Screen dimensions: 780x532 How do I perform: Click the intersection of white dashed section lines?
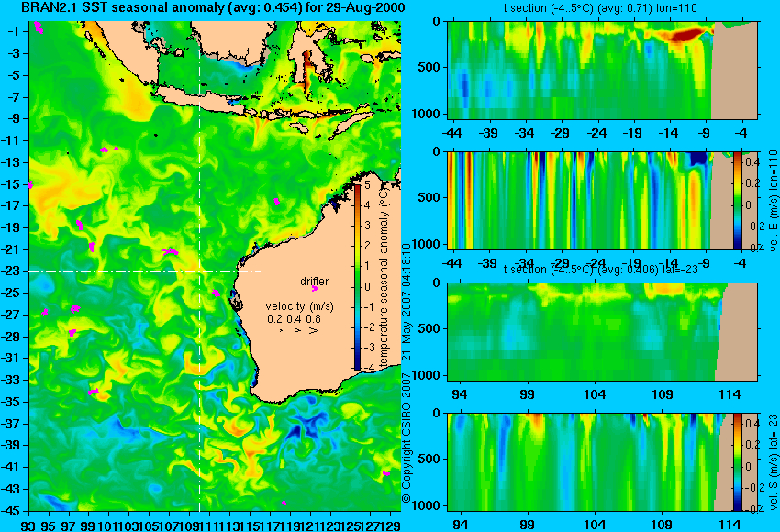199,271
